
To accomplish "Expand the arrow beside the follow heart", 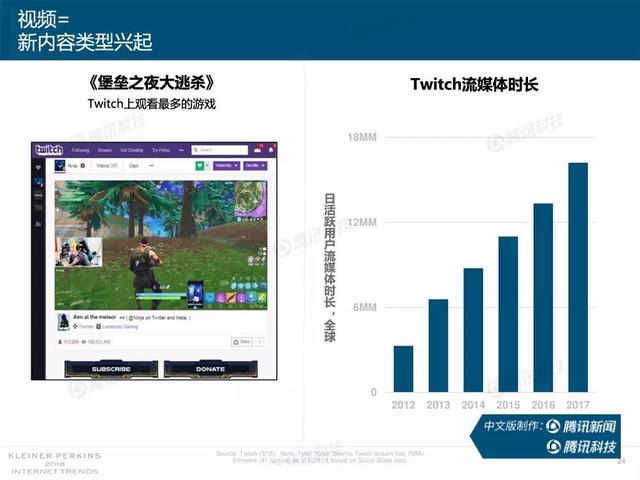I will 207,166.
